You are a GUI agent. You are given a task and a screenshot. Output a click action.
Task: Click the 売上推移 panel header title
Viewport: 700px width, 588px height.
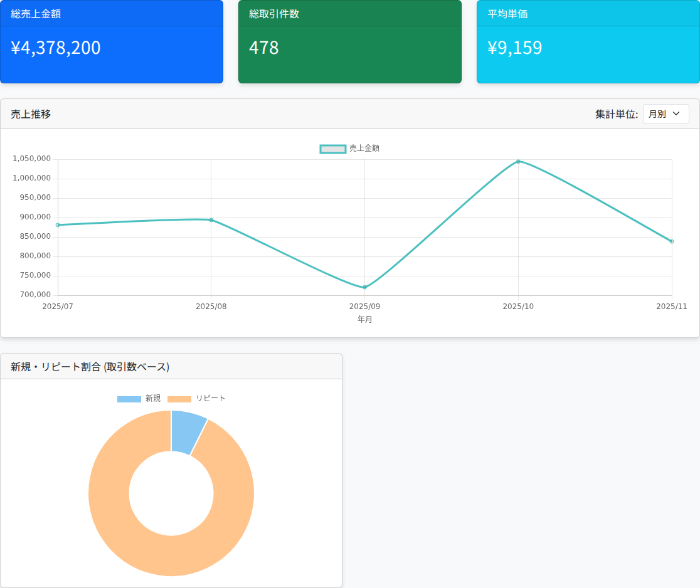click(31, 114)
